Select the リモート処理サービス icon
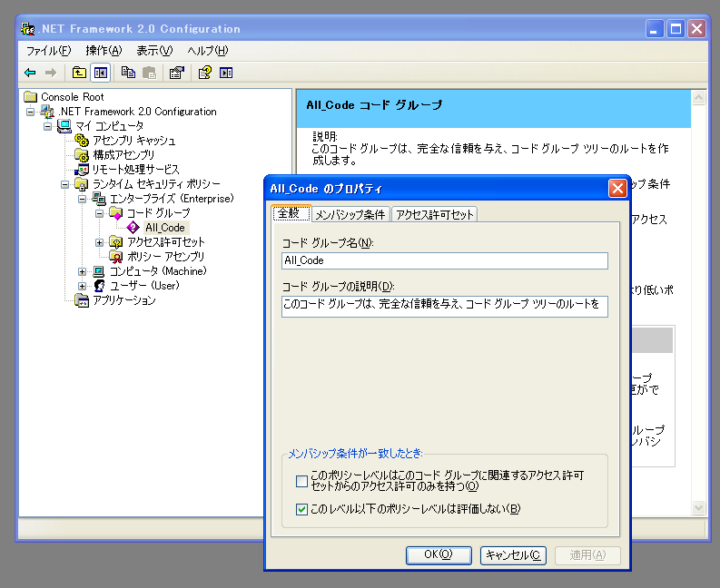Screen dimensions: 720x588 82,170
